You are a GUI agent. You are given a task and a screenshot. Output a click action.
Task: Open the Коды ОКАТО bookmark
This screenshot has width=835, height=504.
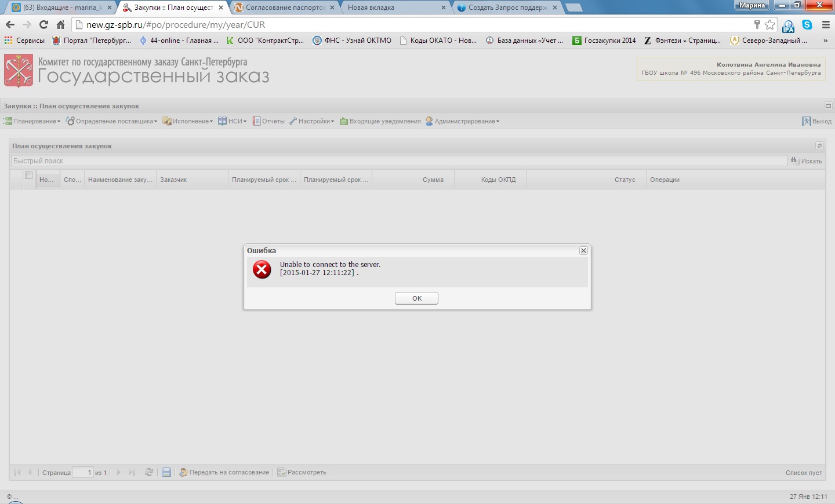[438, 41]
